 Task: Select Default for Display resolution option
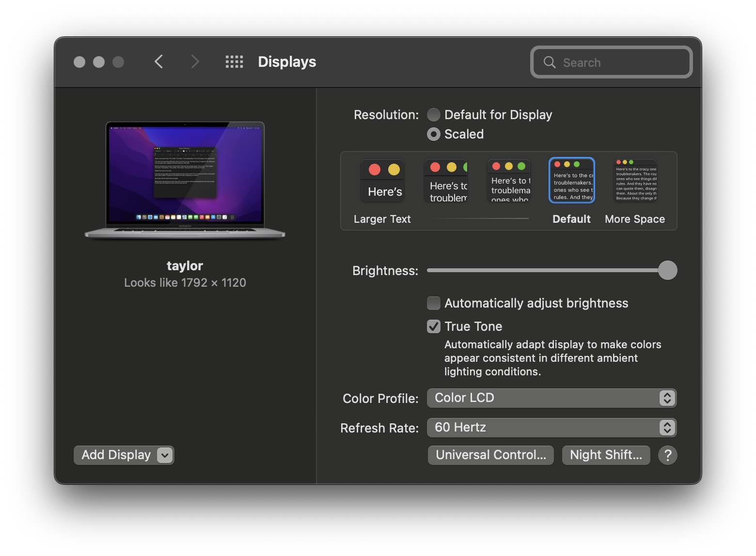tap(434, 115)
